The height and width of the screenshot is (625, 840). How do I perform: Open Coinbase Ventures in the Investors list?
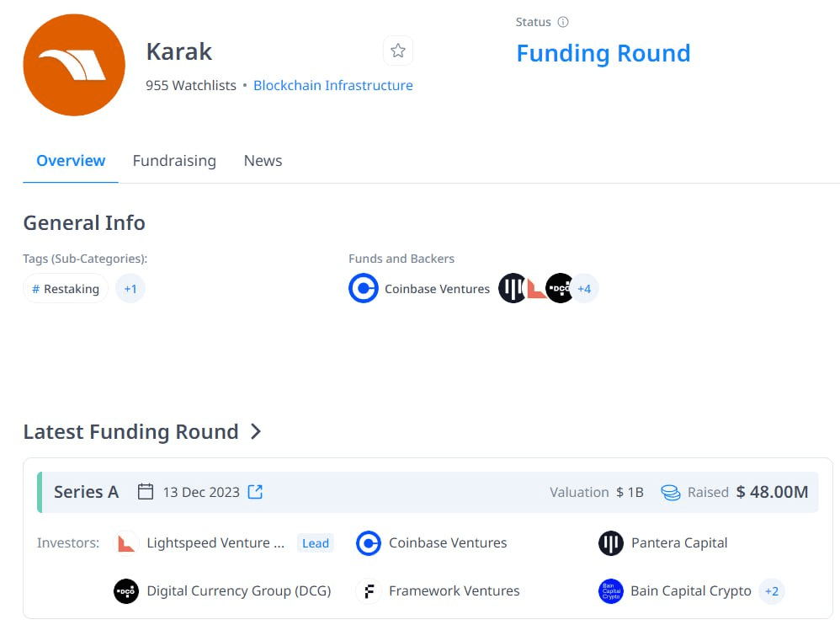pyautogui.click(x=448, y=543)
